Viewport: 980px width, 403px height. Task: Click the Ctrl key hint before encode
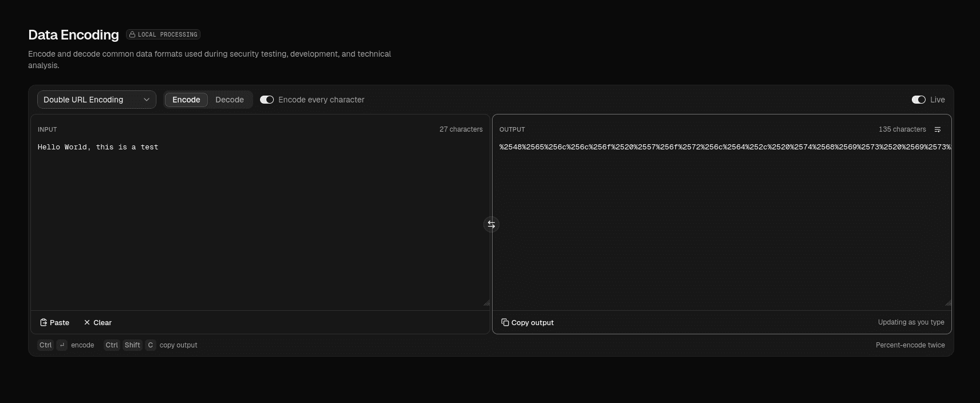click(x=46, y=345)
